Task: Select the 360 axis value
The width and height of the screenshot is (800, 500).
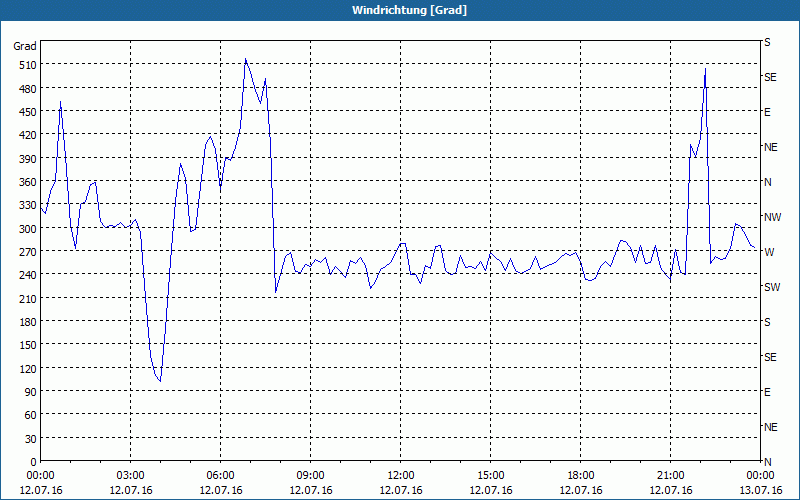Action: point(28,182)
